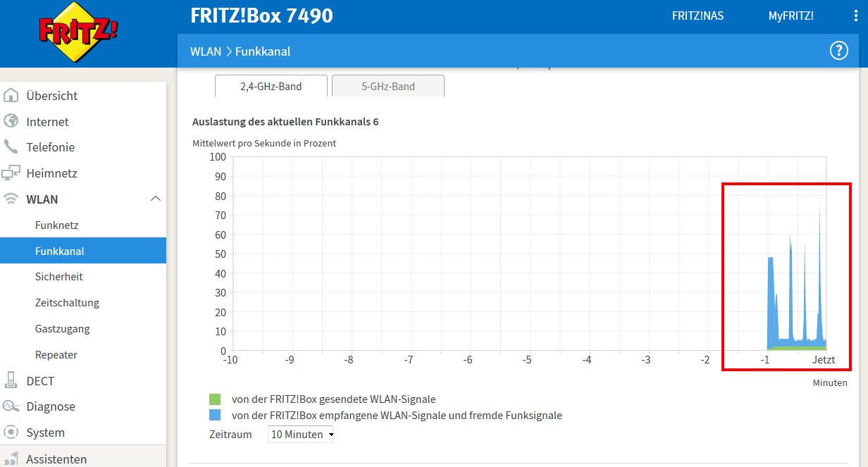The height and width of the screenshot is (467, 868).
Task: Open the three-dot options menu
Action: (855, 16)
